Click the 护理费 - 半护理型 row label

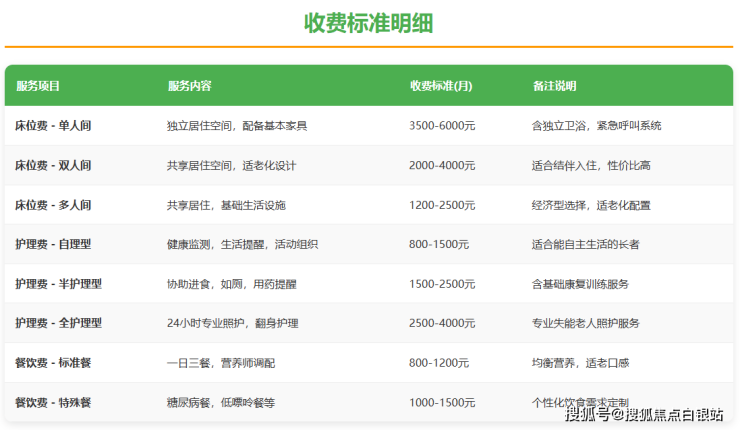coord(58,284)
